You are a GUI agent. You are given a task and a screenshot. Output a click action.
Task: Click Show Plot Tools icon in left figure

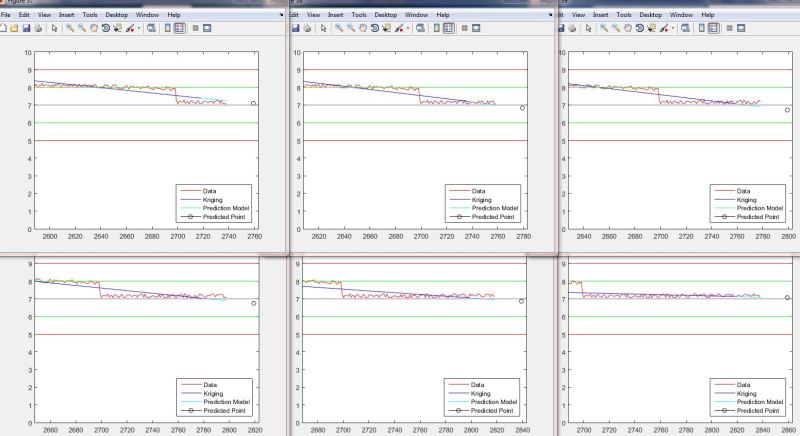click(207, 28)
